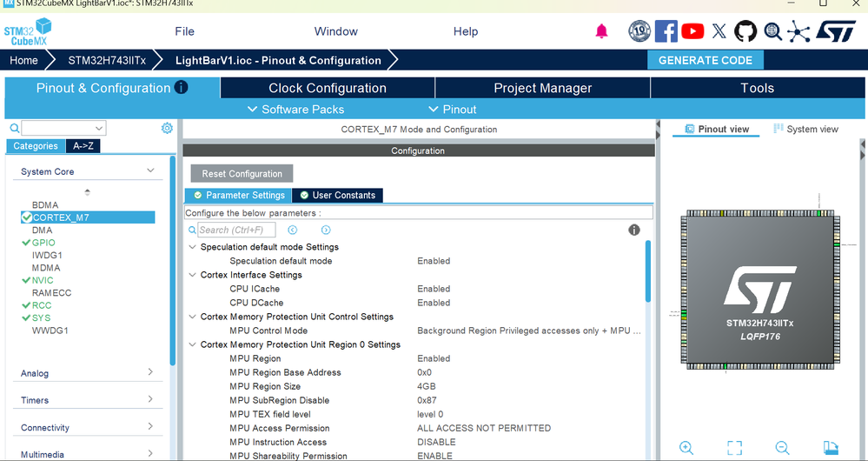
Task: Click the STM32CubeMX logo
Action: (x=28, y=31)
